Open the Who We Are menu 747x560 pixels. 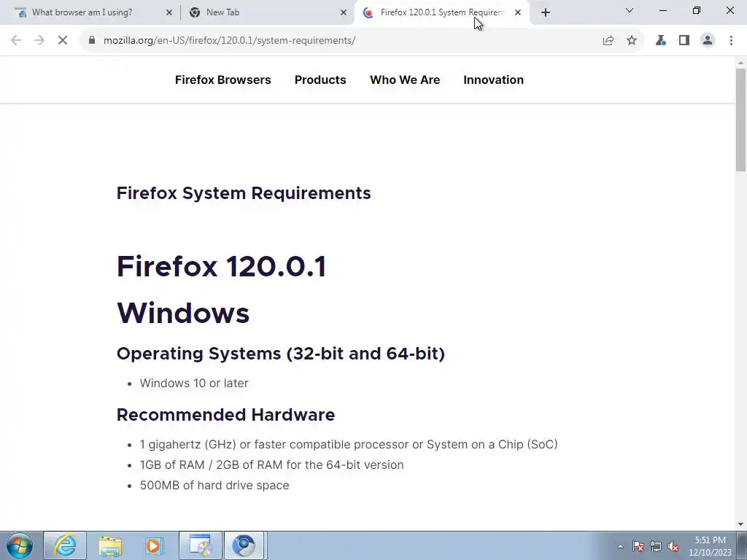point(405,80)
